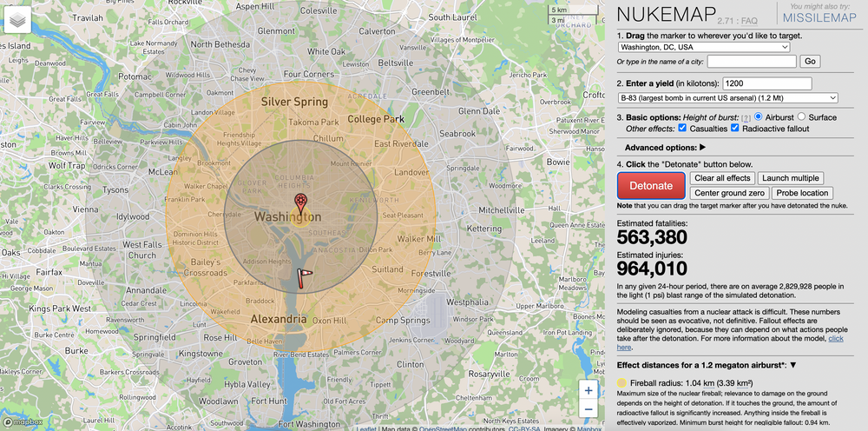Open the map layers switcher icon
This screenshot has height=431, width=868.
17,21
